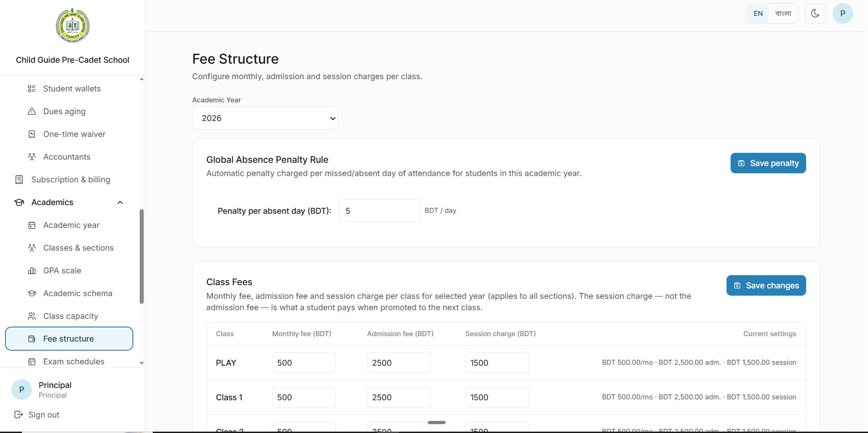Screen dimensions: 868x433
Task: Click the Save changes button
Action: click(x=766, y=286)
